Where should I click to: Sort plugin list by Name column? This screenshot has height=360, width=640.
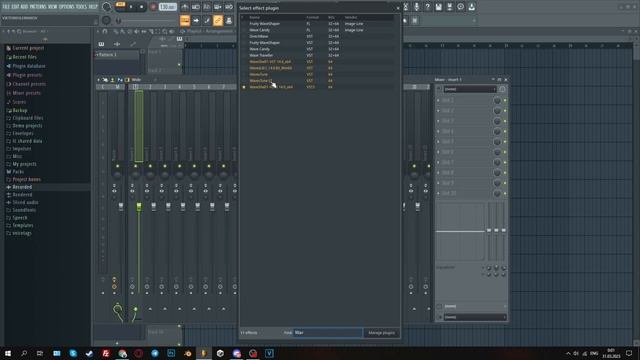tap(255, 18)
